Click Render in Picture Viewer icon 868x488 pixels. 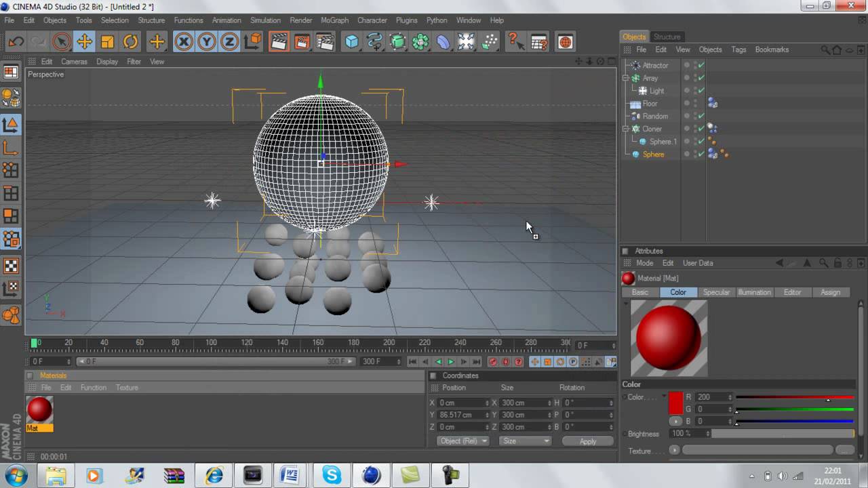click(x=302, y=42)
